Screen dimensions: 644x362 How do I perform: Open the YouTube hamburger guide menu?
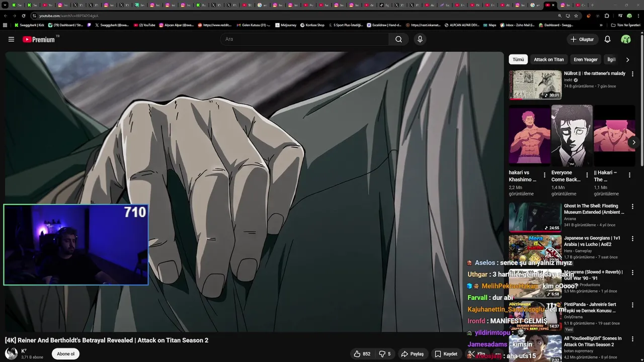point(11,39)
